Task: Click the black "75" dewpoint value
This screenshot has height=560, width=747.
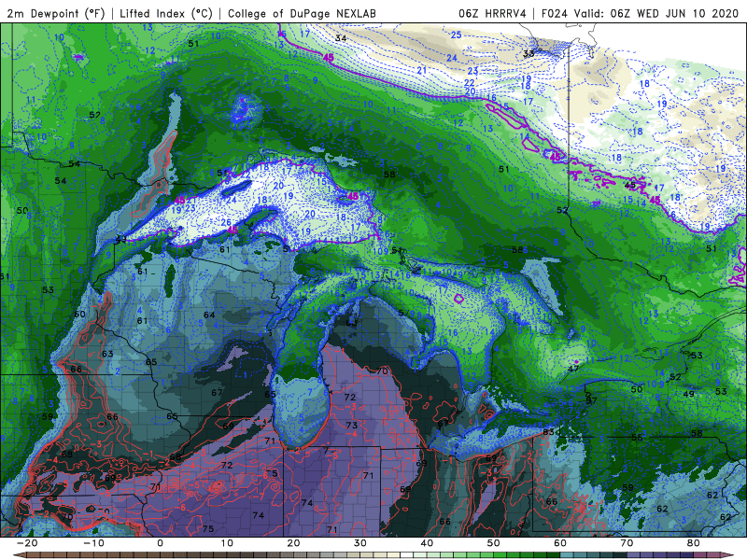Action: tap(207, 528)
